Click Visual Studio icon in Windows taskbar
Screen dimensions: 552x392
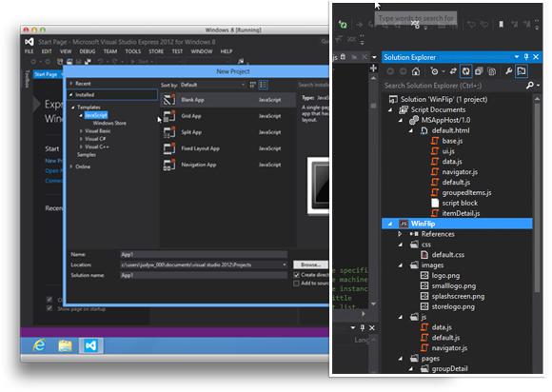click(90, 345)
